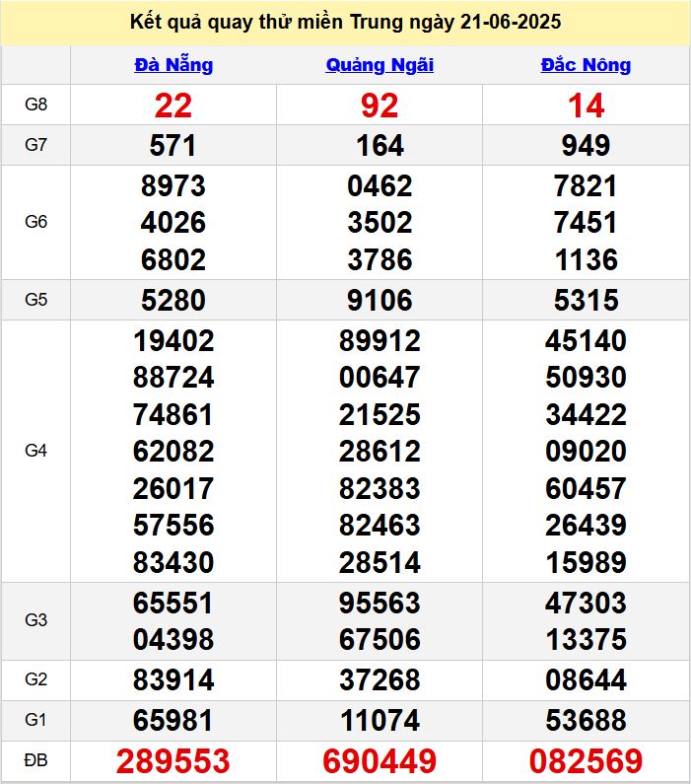Select G1 number 53688

pyautogui.click(x=587, y=721)
